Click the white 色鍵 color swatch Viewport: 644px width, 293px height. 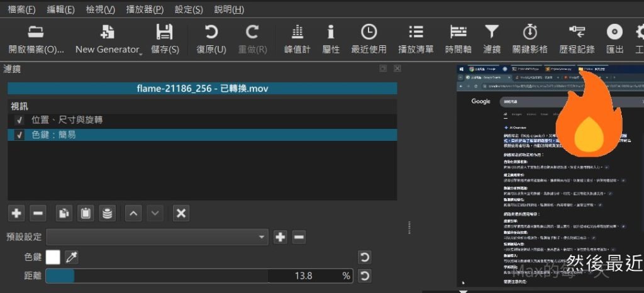[x=53, y=257]
